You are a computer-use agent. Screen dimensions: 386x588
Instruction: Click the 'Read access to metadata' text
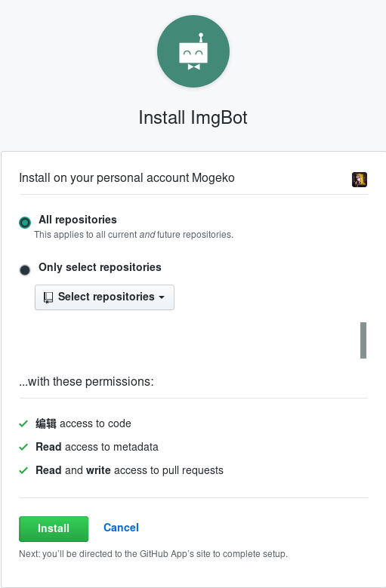tap(97, 447)
